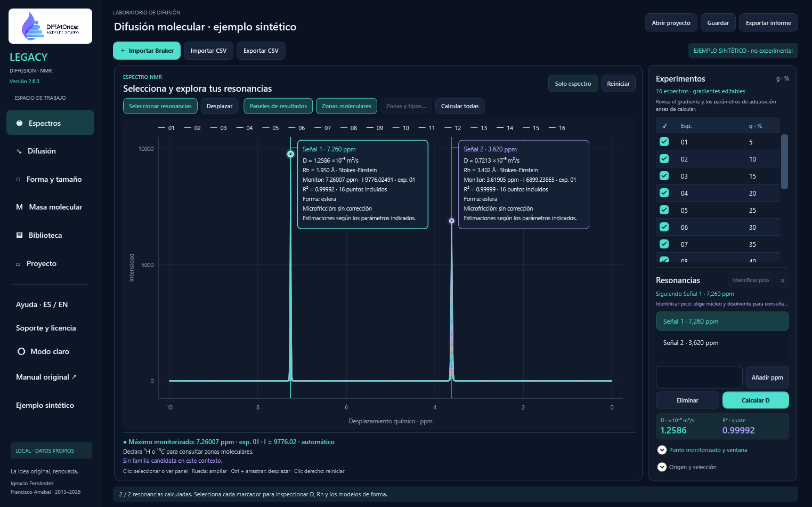Select Señal 2 · 3,620 ppm in Resonancias
This screenshot has height=507, width=812.
tap(722, 343)
